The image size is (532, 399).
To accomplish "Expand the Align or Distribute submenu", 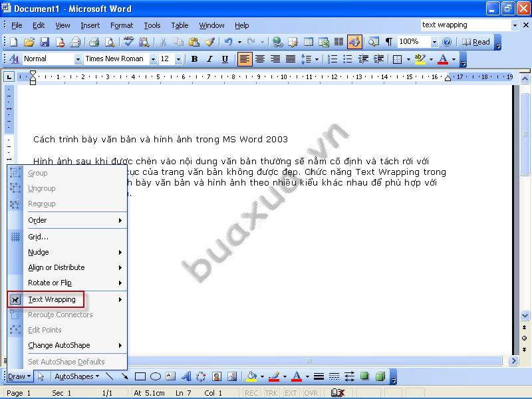I will tap(75, 267).
